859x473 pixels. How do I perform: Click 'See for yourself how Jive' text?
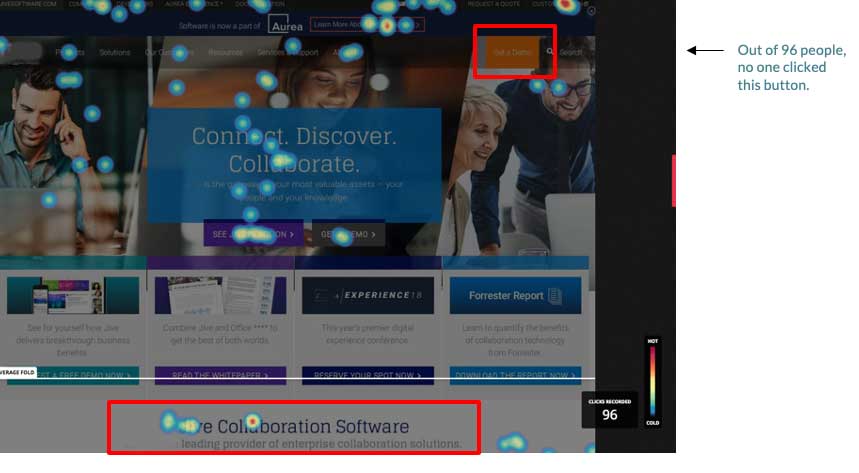73,340
